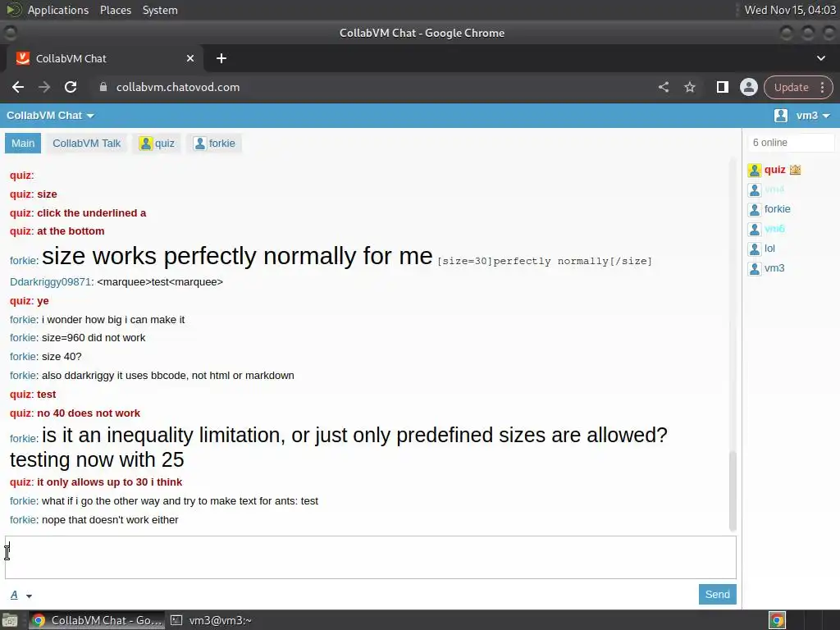Click lol's avatar in user list
The image size is (840, 630).
755,249
